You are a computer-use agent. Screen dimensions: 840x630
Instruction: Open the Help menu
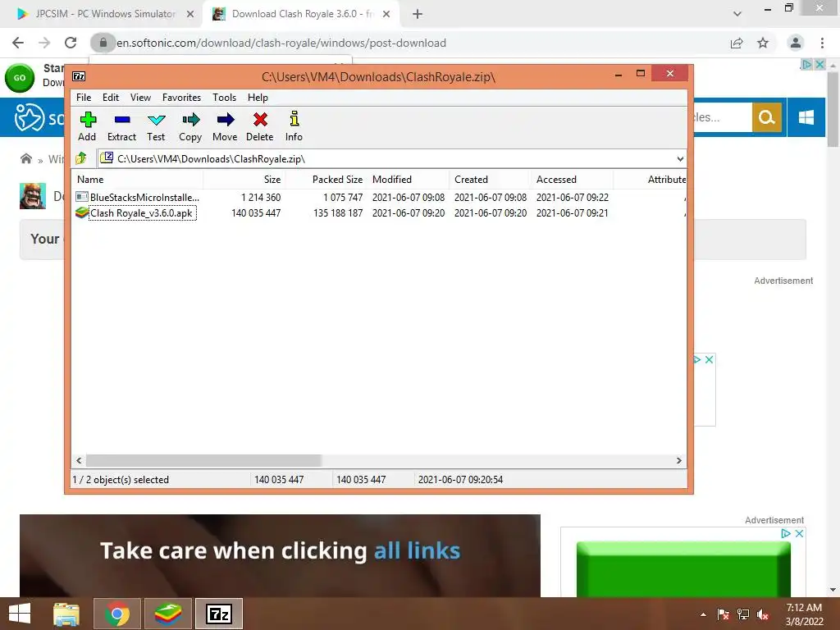point(258,98)
